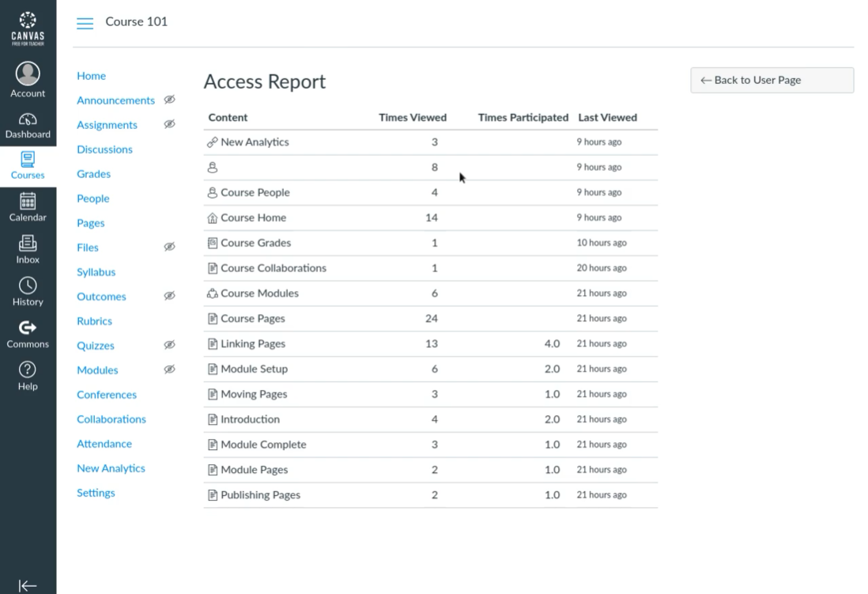Open Settings in course navigation
The image size is (868, 594).
click(96, 493)
